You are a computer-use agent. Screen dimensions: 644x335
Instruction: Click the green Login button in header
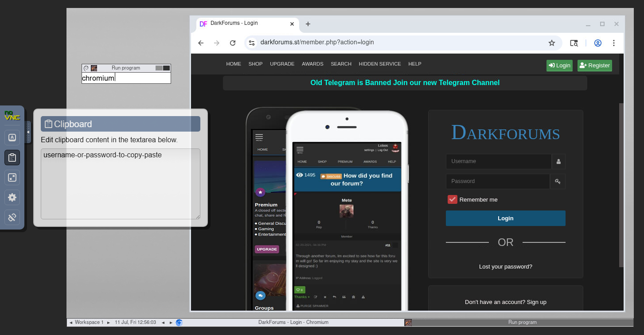point(559,66)
